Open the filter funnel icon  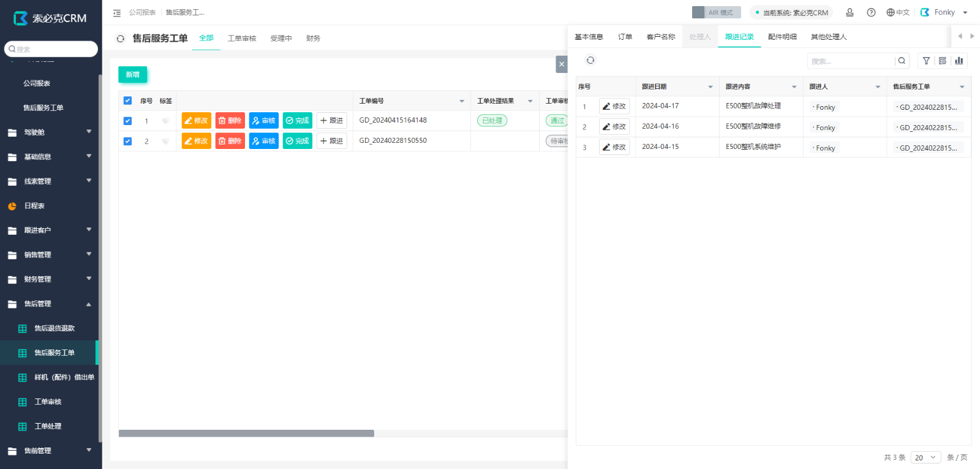(x=926, y=61)
